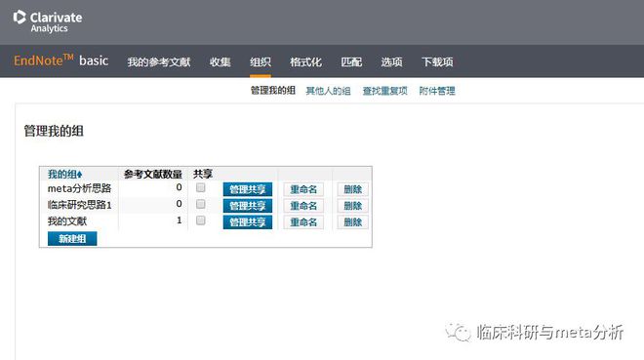The width and height of the screenshot is (644, 360).
Task: Sort by 我的组 column header
Action: [65, 174]
